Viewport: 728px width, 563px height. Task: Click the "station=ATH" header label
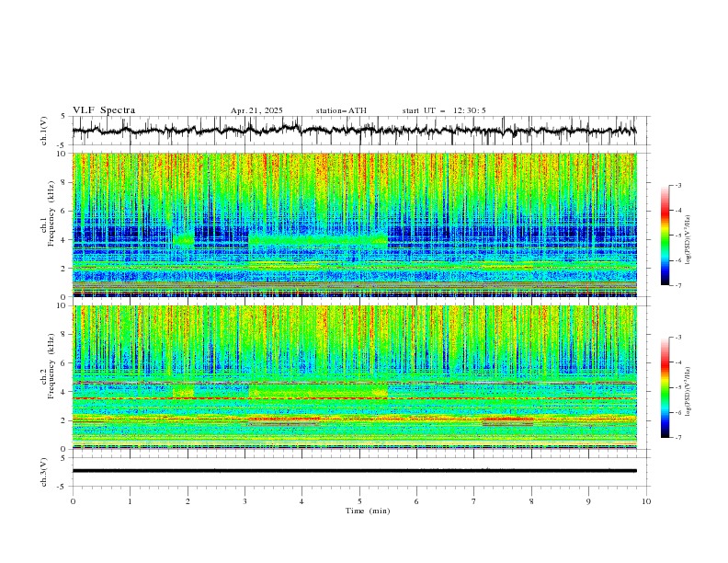(x=341, y=110)
